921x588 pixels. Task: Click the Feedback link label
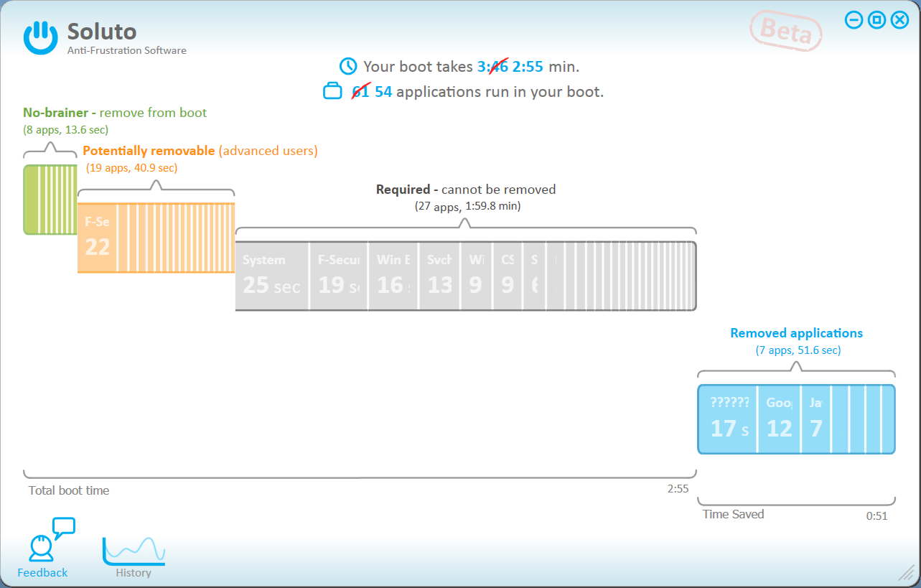(42, 572)
